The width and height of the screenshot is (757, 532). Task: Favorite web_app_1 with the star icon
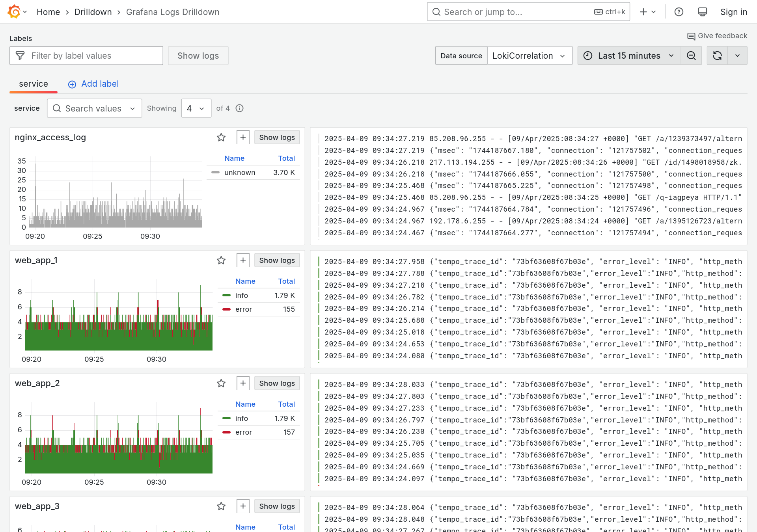tap(221, 260)
